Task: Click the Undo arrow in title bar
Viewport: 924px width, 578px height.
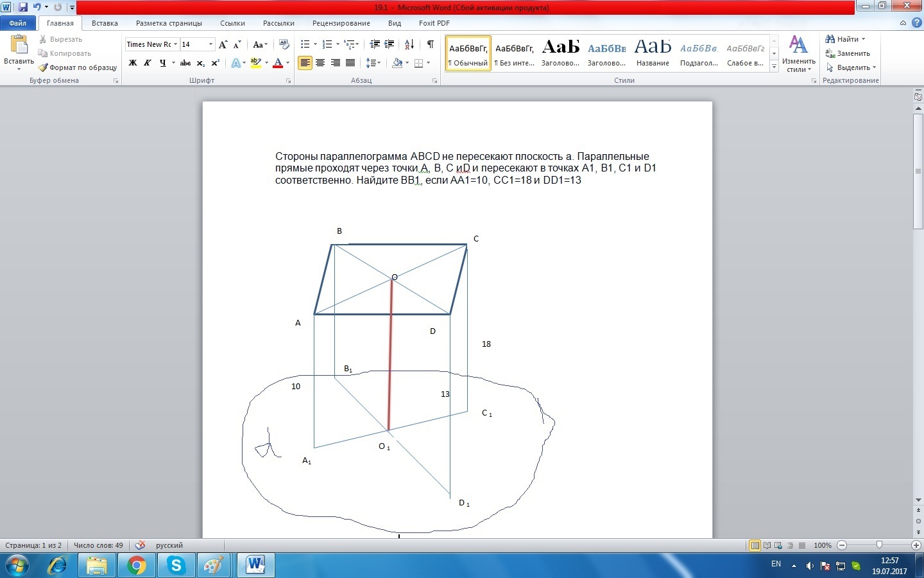Action: 37,7
